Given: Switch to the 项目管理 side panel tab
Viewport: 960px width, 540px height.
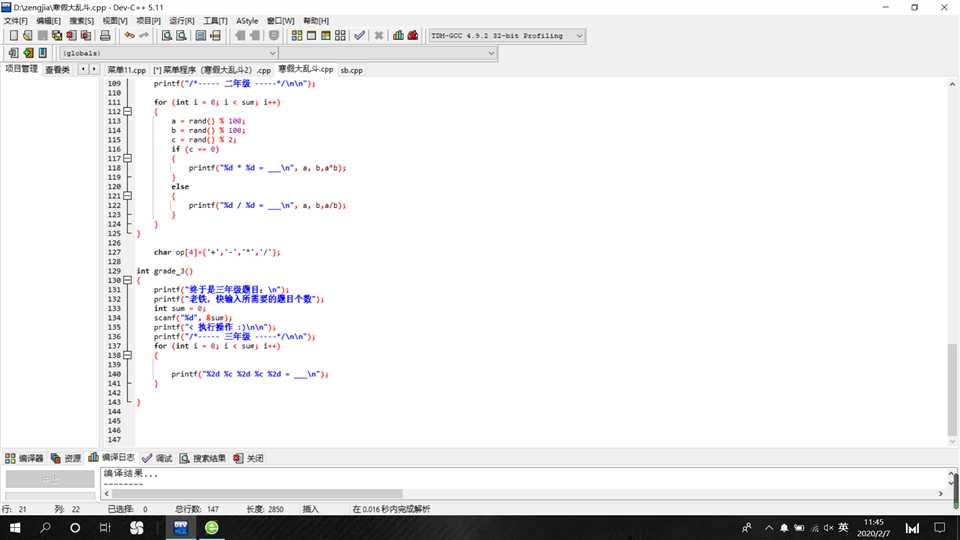Looking at the screenshot, I should [x=21, y=69].
